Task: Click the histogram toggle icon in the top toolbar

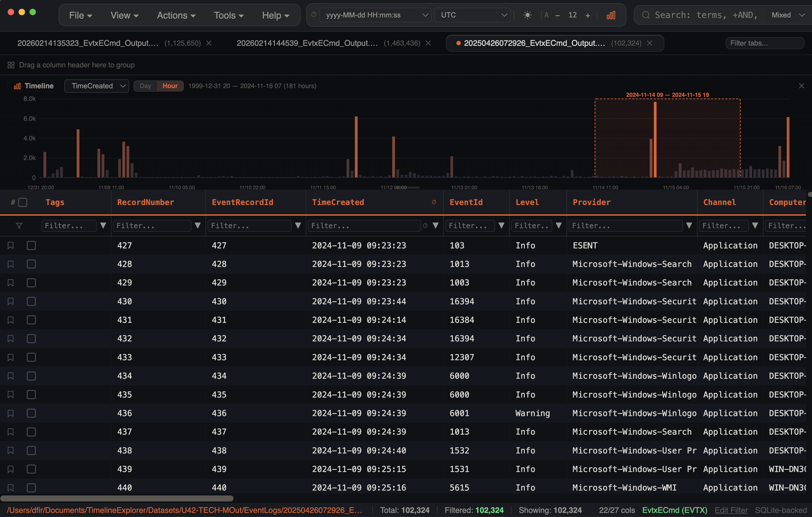Action: (x=611, y=15)
